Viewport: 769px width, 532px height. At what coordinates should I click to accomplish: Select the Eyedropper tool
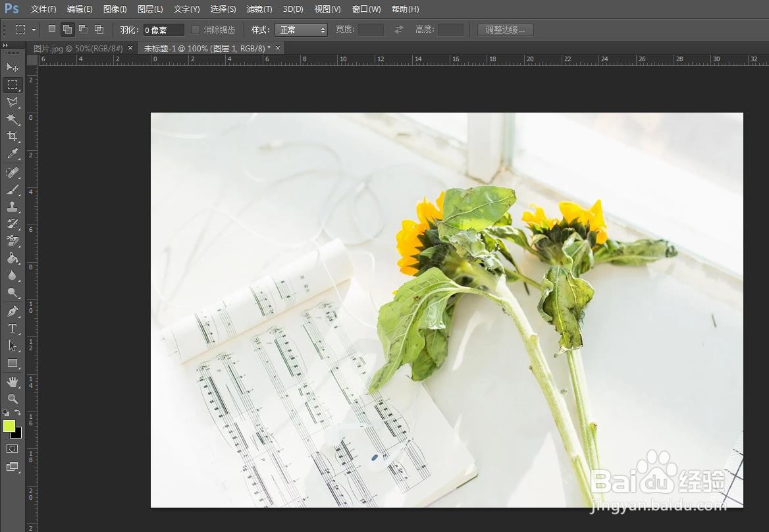[13, 153]
